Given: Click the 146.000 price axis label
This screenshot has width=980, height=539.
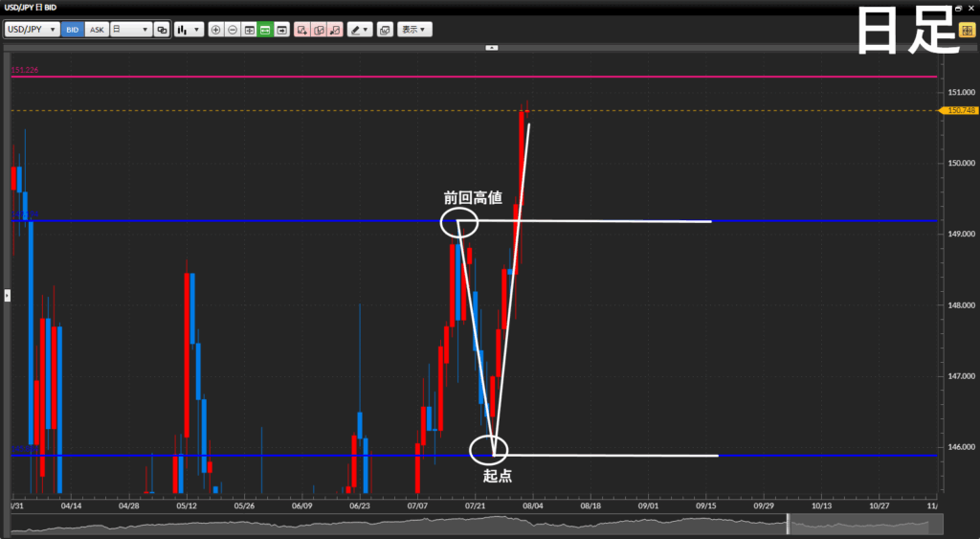Looking at the screenshot, I should (961, 447).
